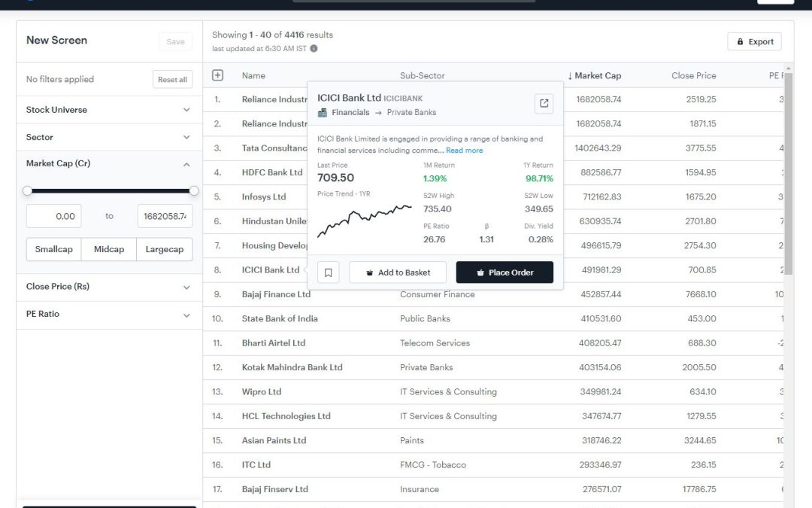Click Consumer Finance sub-sector cell
812x508 pixels.
point(438,294)
